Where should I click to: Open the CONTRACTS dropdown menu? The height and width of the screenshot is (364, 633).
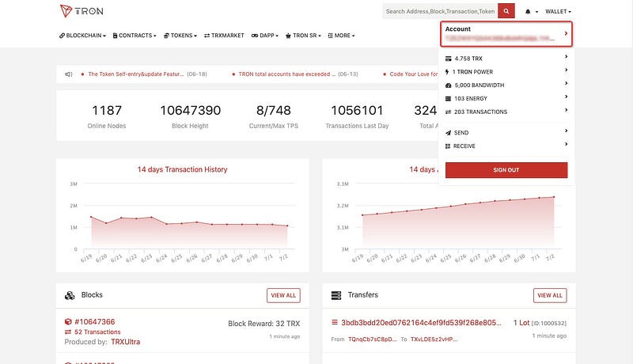point(135,36)
